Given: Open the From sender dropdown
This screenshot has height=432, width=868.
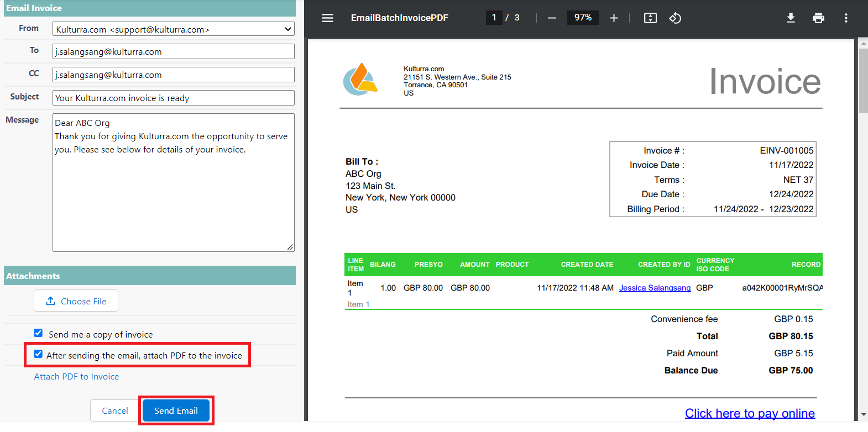Looking at the screenshot, I should coord(174,29).
